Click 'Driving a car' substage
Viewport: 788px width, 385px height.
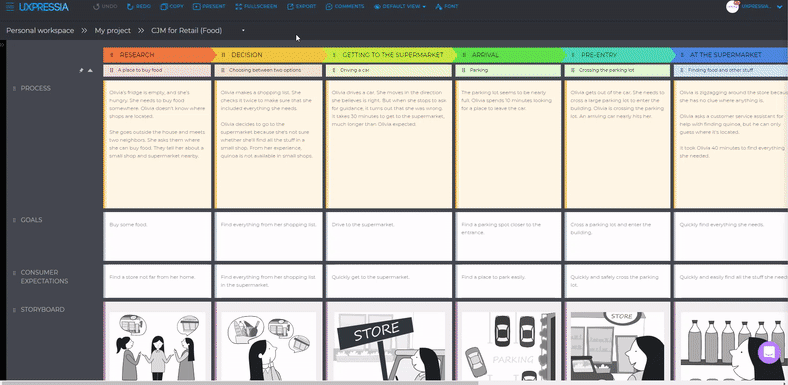coord(388,70)
